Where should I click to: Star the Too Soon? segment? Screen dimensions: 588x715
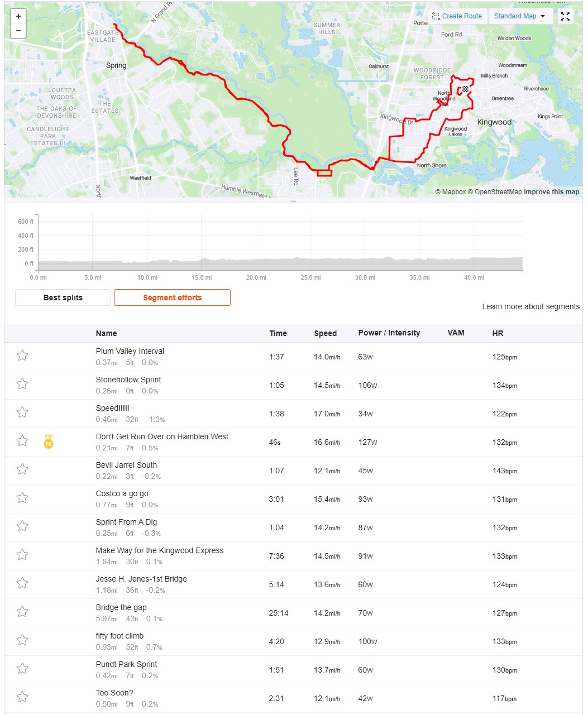coord(22,697)
